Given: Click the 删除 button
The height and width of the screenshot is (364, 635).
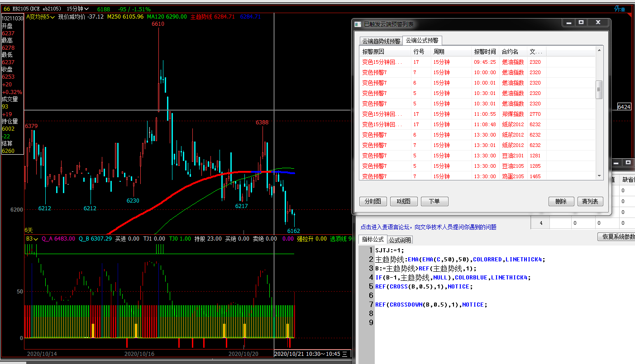Looking at the screenshot, I should (x=561, y=201).
